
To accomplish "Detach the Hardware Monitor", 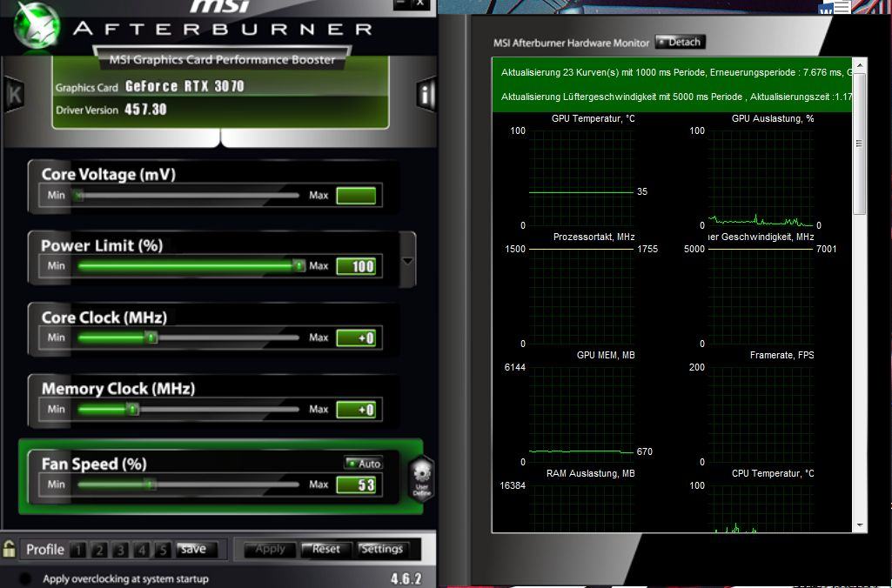I will pyautogui.click(x=681, y=42).
